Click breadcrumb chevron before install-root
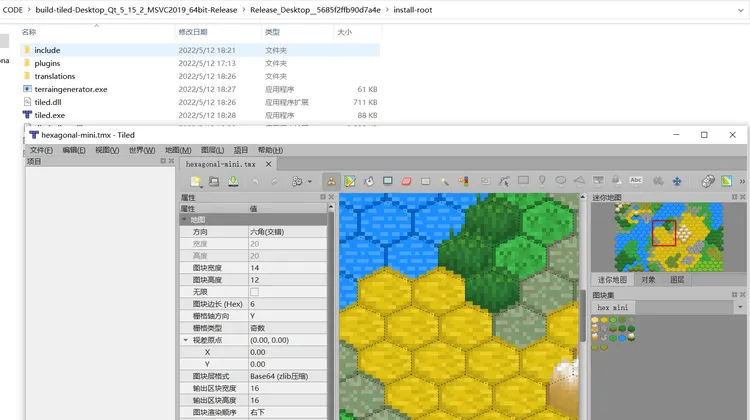 point(387,10)
